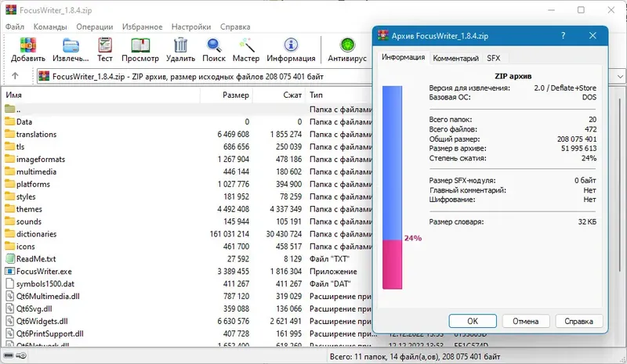Open the Просмотр toolbar icon
This screenshot has width=627, height=364.
point(140,45)
